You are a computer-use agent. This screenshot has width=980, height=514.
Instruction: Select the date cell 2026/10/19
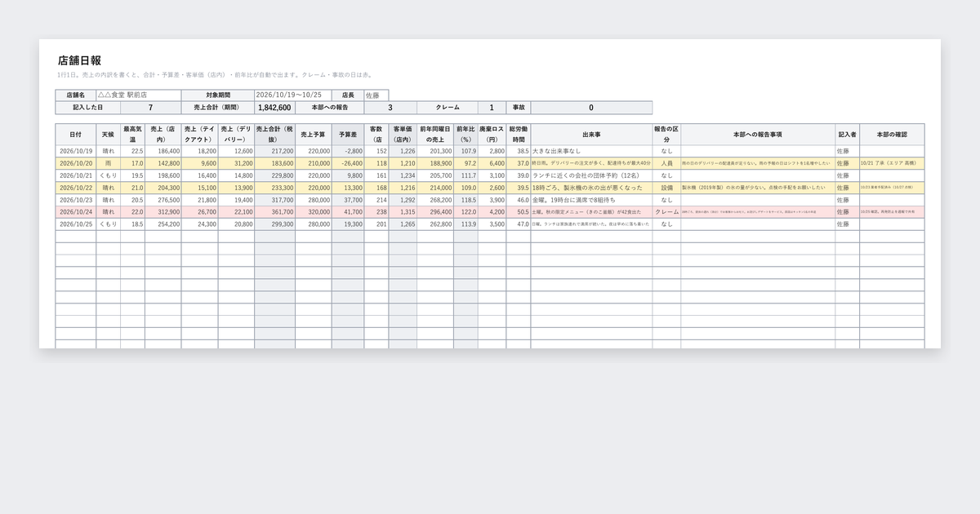(75, 151)
